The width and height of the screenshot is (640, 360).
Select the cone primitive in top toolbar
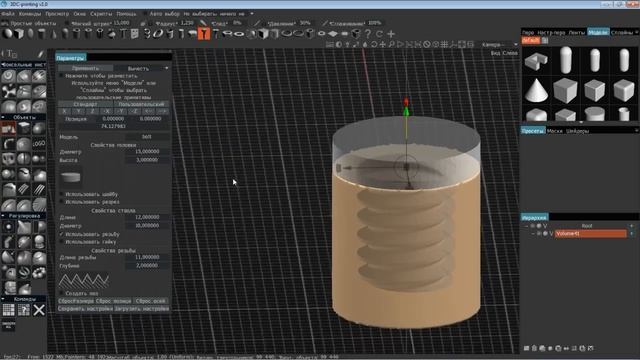point(53,34)
